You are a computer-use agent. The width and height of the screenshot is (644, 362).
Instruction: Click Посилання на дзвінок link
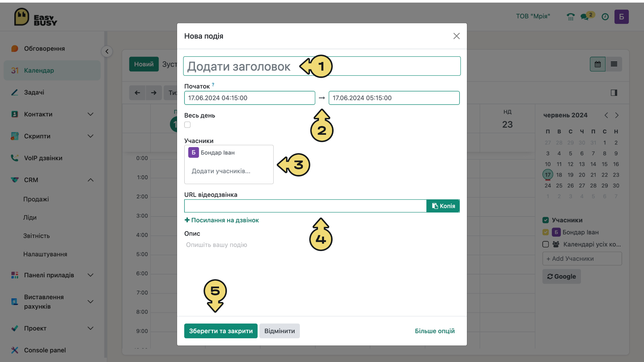click(222, 220)
